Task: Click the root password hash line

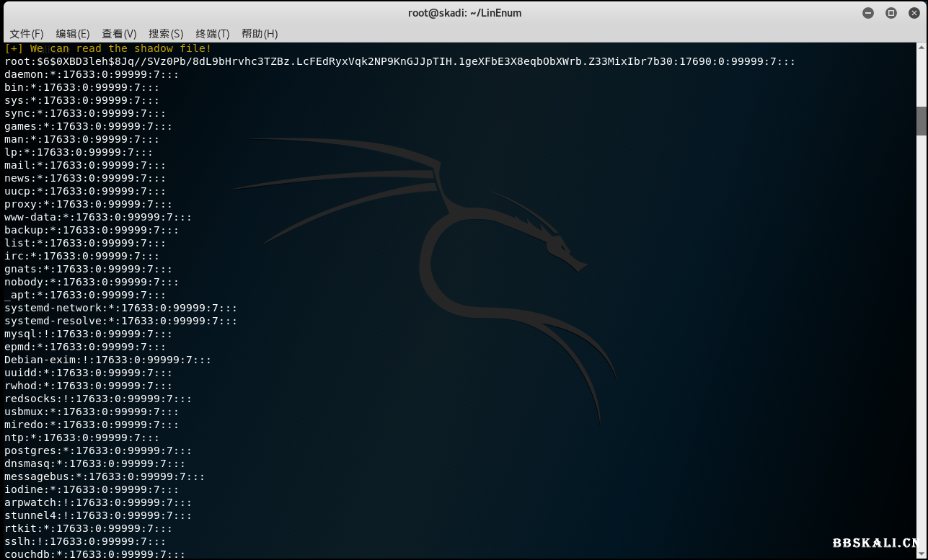Action: [x=399, y=62]
